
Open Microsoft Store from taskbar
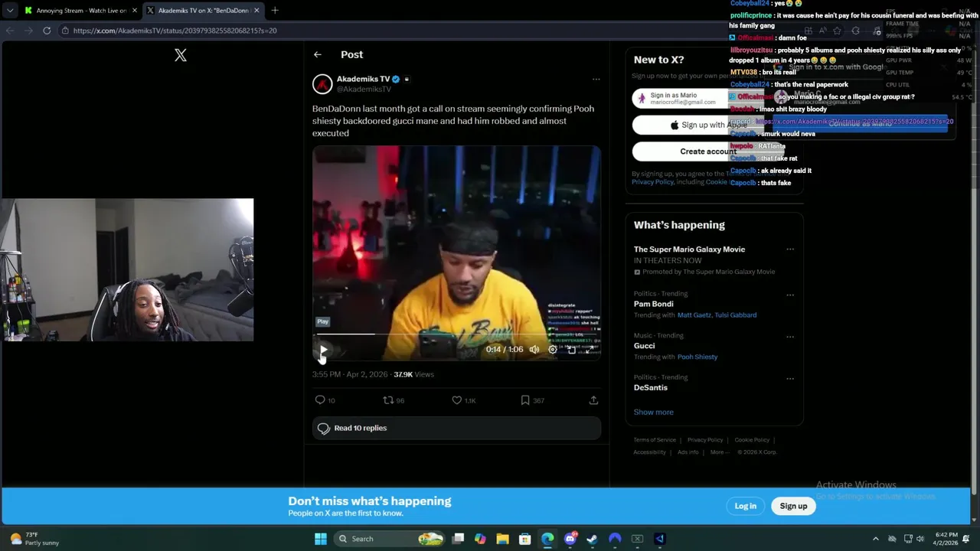[x=525, y=539]
